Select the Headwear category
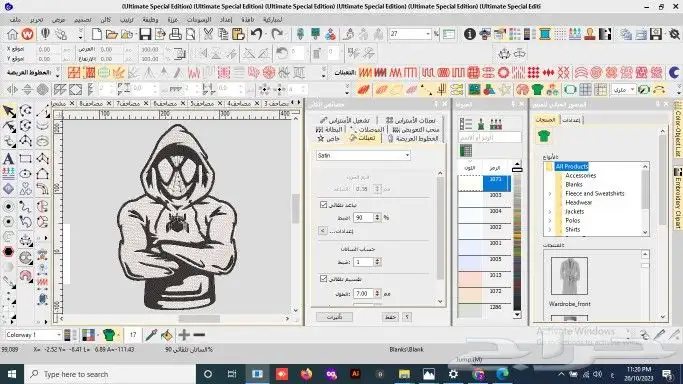Viewport: 683px width, 384px height. (578, 202)
